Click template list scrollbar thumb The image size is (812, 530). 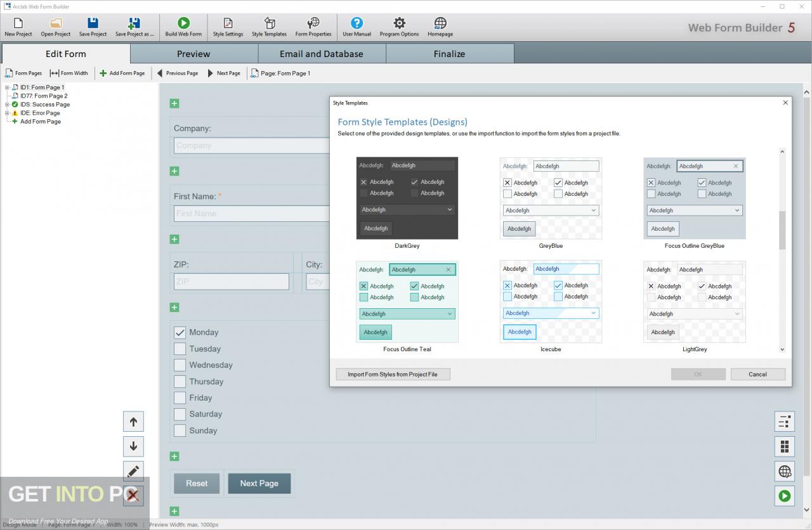click(782, 230)
